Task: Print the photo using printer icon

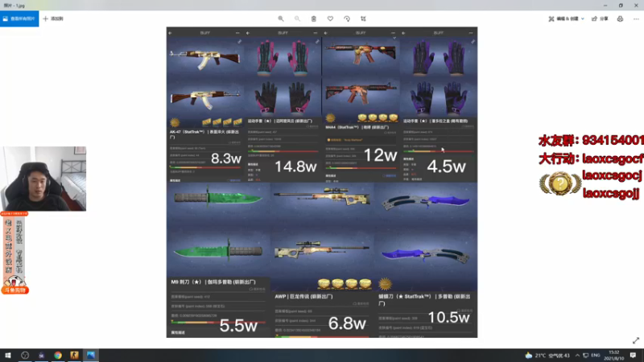Action: [620, 19]
